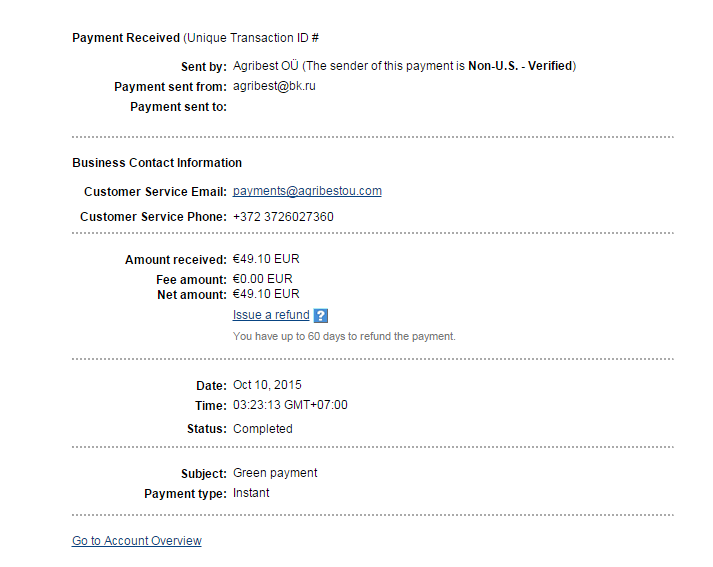Click the Instant payment type value

[x=251, y=493]
